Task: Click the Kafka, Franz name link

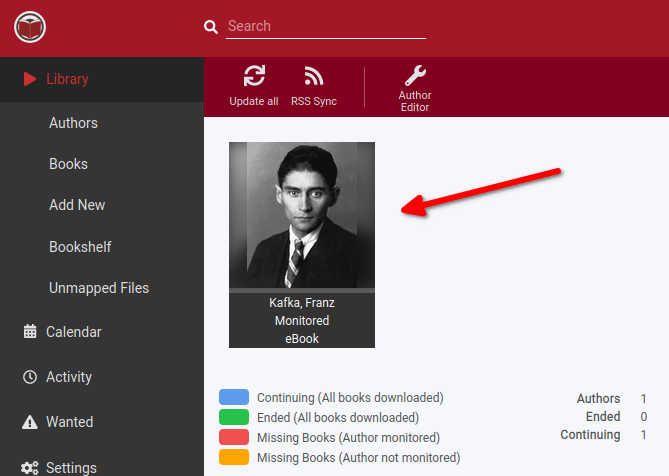Action: 302,303
